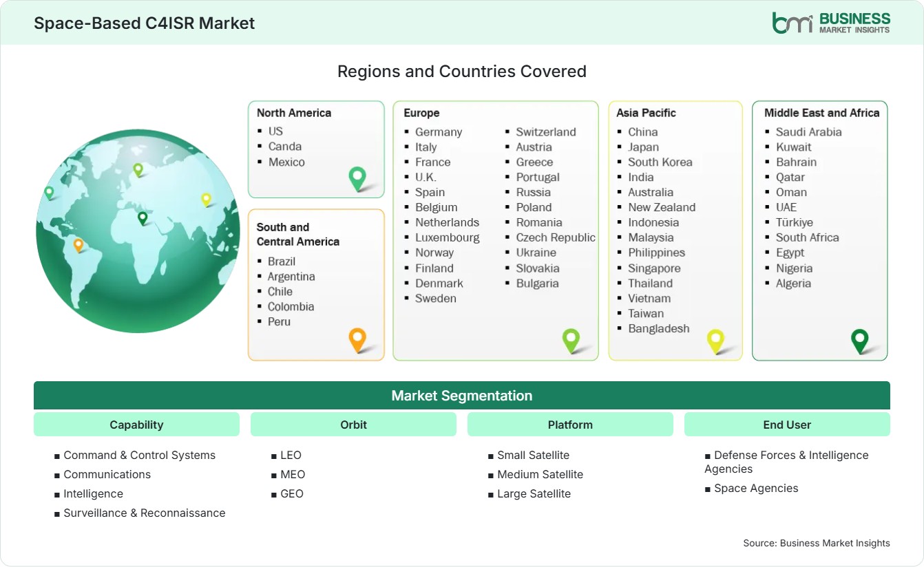Click the Business Market Insights logo
Viewport: 924px width, 567px height.
[x=831, y=23]
